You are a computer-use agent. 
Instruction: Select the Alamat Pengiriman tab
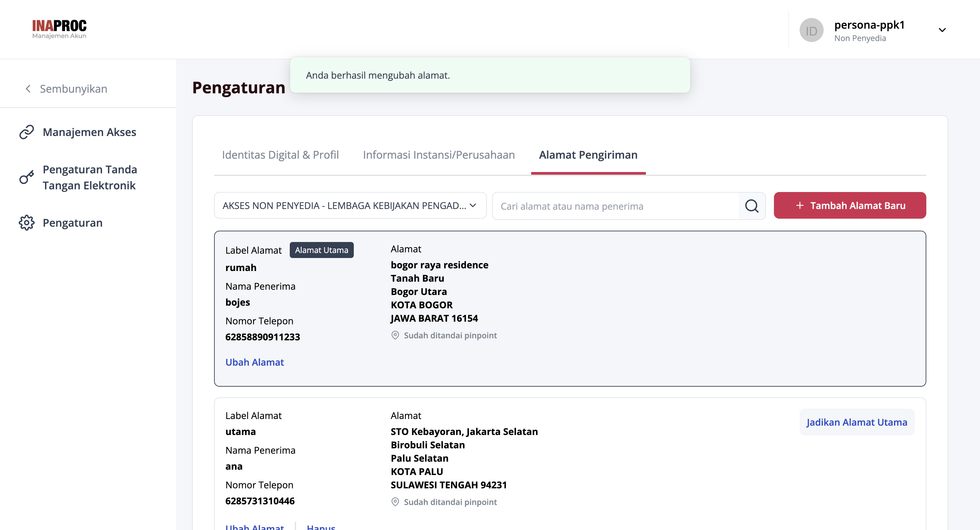(x=588, y=155)
